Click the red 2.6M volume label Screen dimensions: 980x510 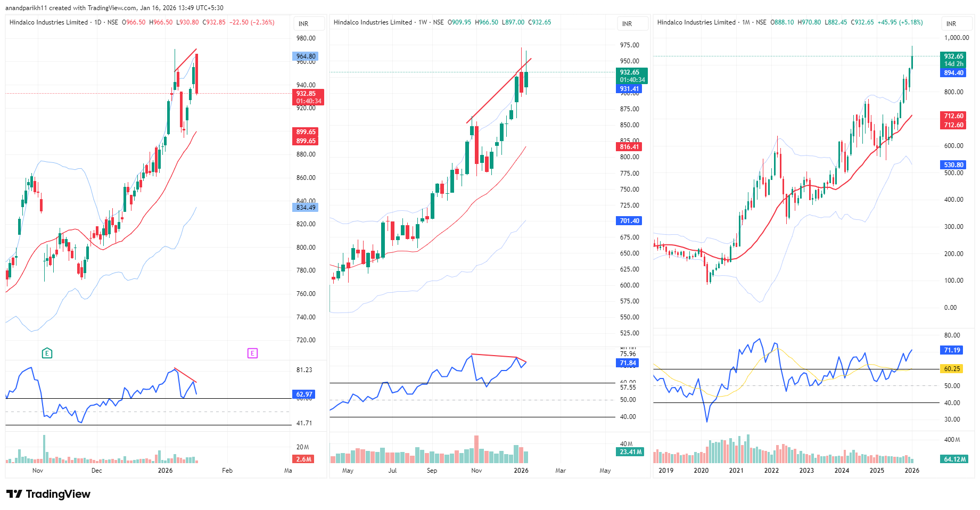pos(303,459)
